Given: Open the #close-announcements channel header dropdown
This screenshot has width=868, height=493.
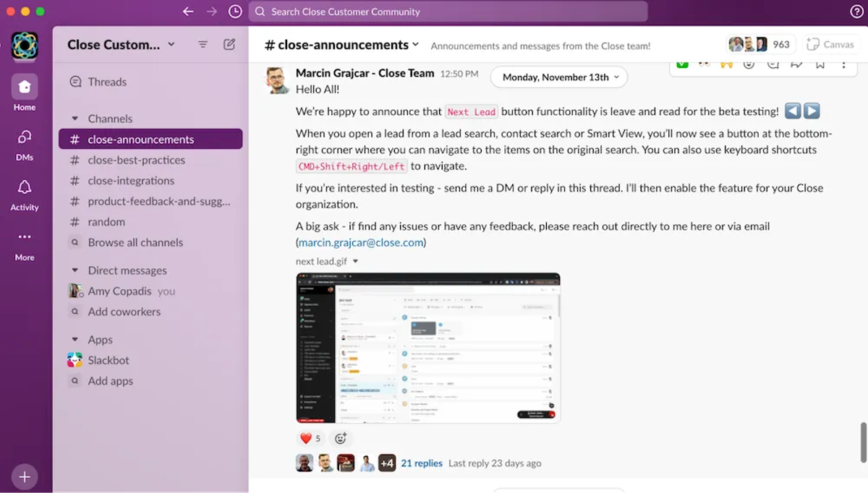Looking at the screenshot, I should tap(341, 45).
